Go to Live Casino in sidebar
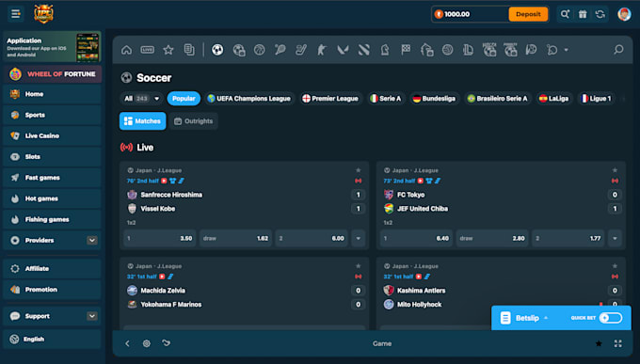Viewport: 640px width, 364px height. pyautogui.click(x=52, y=135)
